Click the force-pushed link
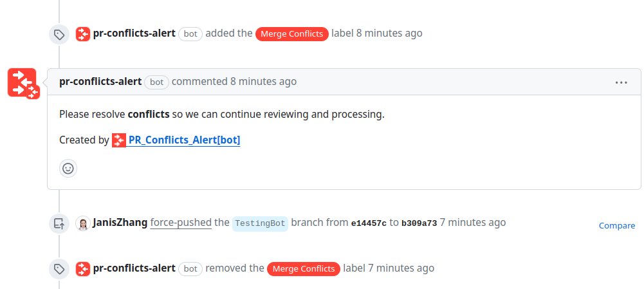Image resolution: width=644 pixels, height=289 pixels. click(181, 223)
